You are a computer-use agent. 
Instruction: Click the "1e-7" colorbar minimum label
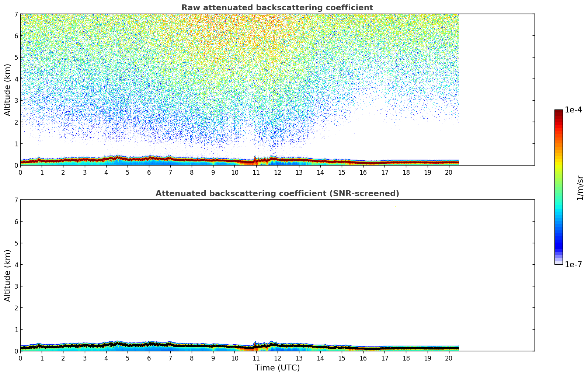574,265
